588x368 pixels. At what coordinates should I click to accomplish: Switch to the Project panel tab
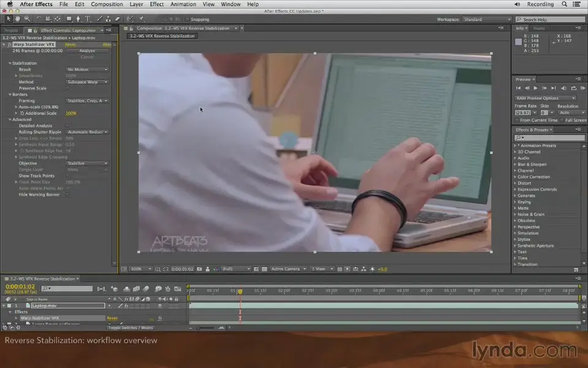click(x=11, y=31)
